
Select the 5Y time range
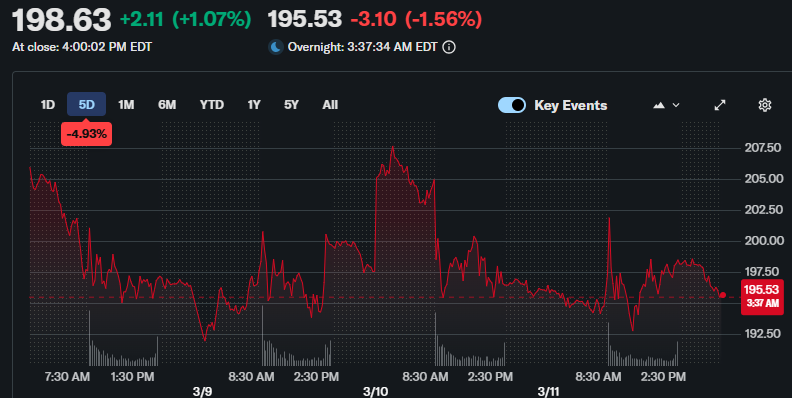tap(291, 105)
